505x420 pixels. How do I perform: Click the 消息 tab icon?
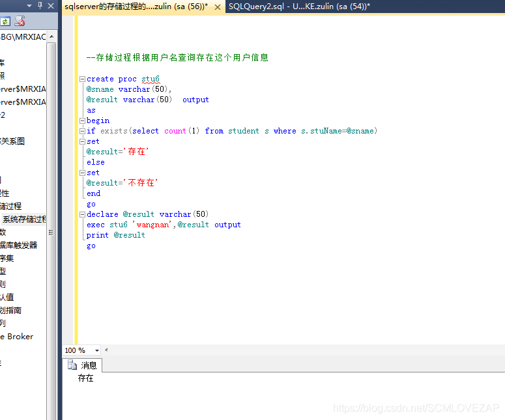tap(72, 365)
